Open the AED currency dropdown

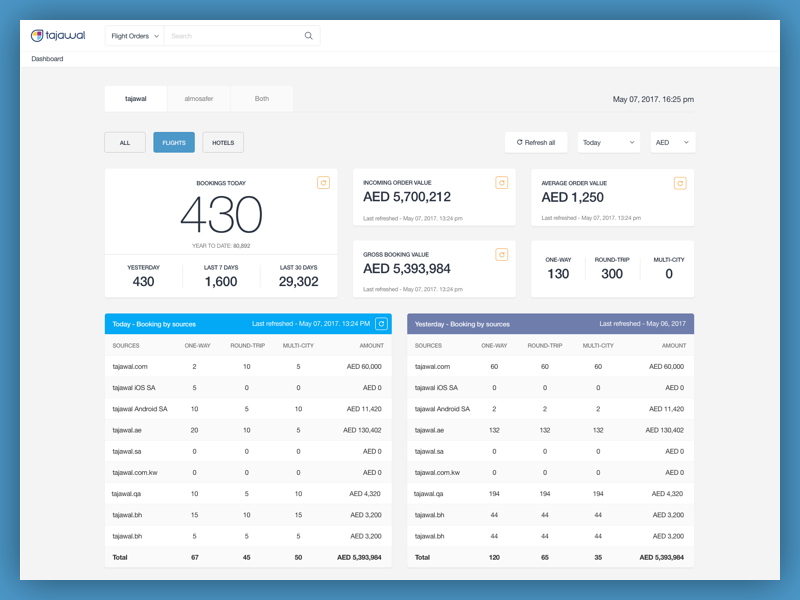[673, 142]
